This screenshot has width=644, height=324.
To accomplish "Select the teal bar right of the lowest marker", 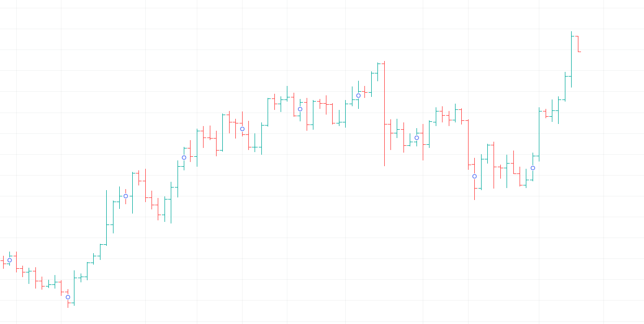I will [74, 286].
